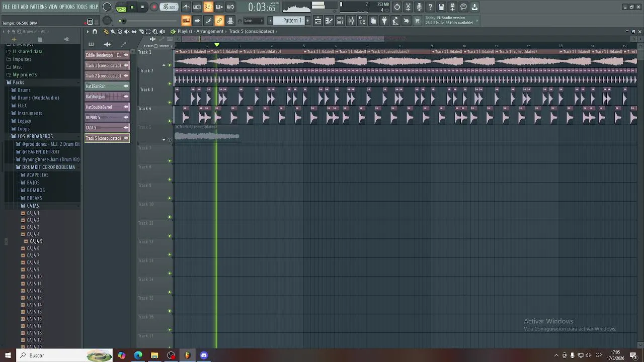Toggle the metronome
644x362 pixels.
[186, 7]
